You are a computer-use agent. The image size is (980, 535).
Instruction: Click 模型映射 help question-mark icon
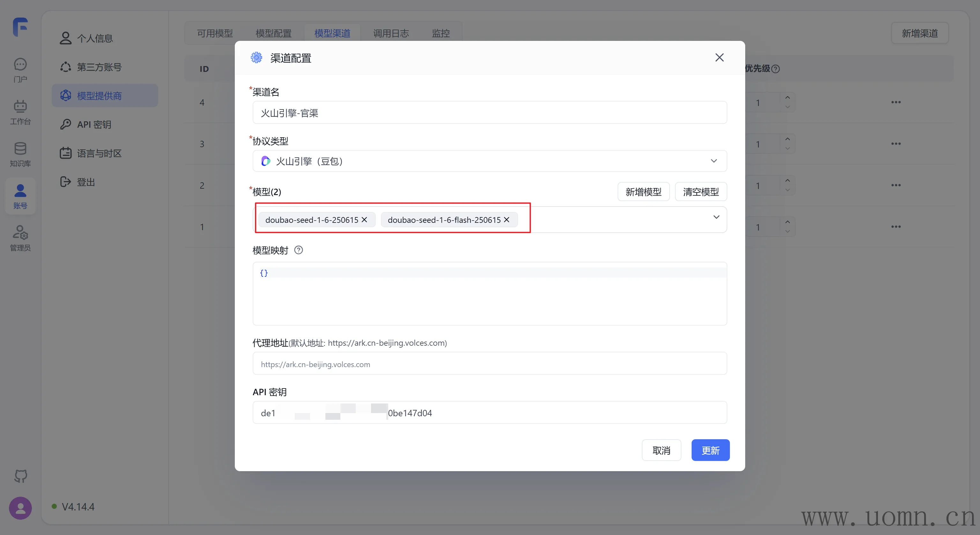coord(299,250)
